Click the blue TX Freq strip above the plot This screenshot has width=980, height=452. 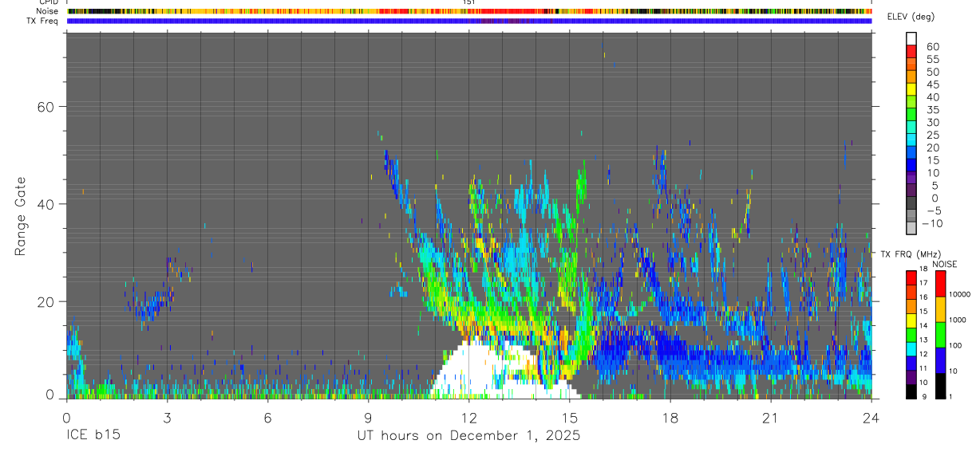click(x=469, y=22)
